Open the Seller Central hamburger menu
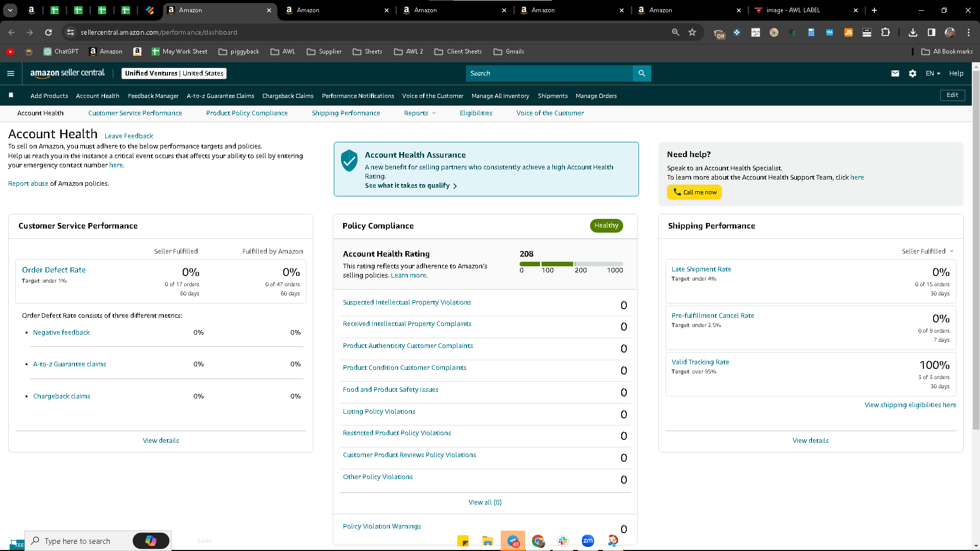This screenshot has width=980, height=551. pos(11,73)
